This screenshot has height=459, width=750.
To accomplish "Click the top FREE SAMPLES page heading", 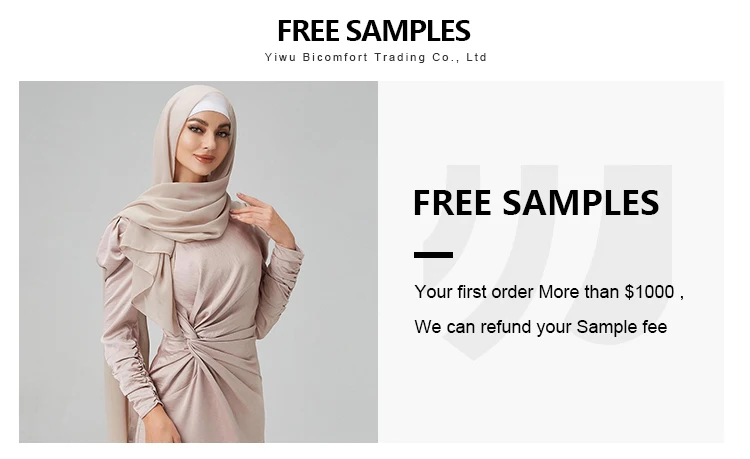I will (x=374, y=31).
